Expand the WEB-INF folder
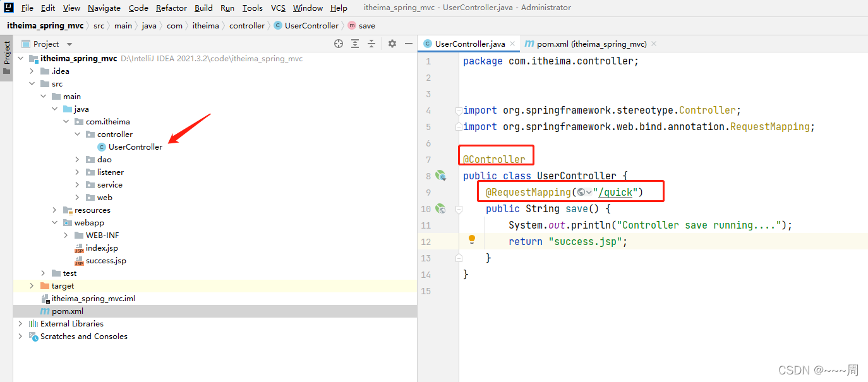This screenshot has width=868, height=382. point(66,235)
